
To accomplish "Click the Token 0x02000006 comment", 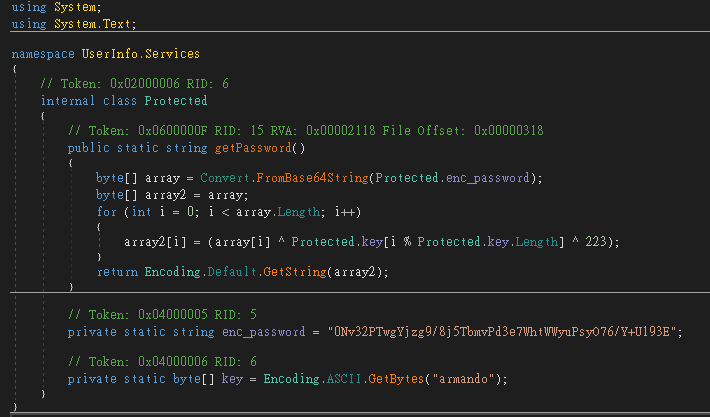I will (134, 84).
